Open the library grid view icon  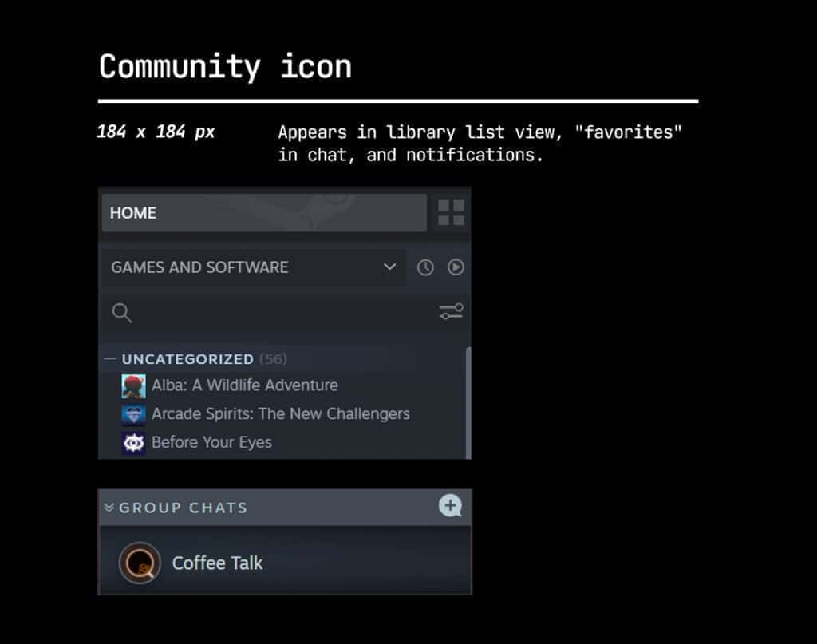[450, 212]
